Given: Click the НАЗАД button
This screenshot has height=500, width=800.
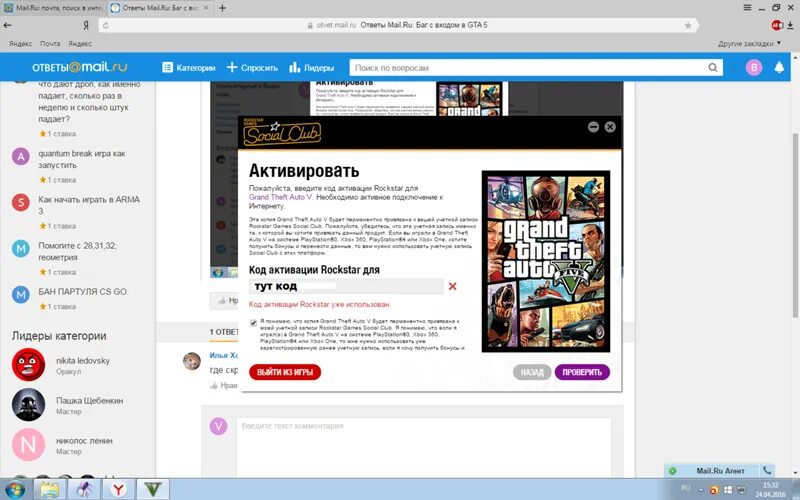Looking at the screenshot, I should pyautogui.click(x=532, y=372).
